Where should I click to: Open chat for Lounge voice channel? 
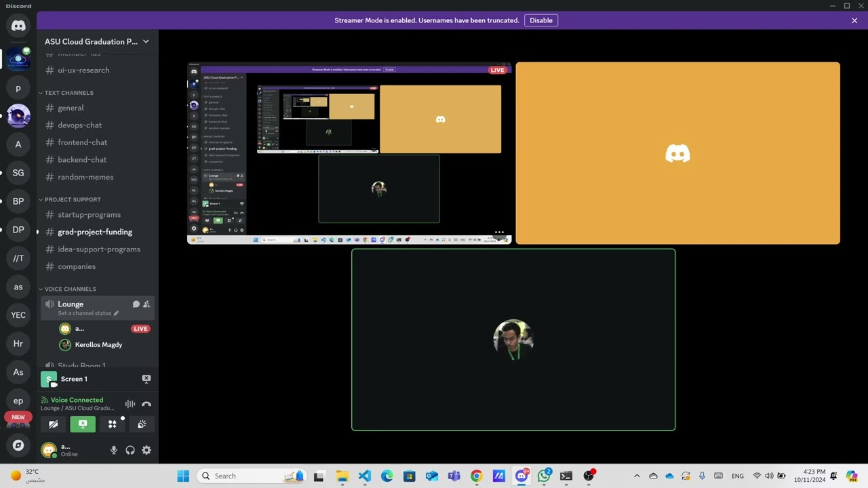click(x=136, y=304)
